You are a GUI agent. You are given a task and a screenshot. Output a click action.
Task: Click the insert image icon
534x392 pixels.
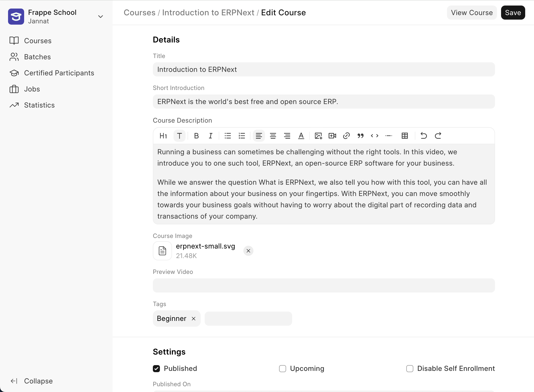318,135
